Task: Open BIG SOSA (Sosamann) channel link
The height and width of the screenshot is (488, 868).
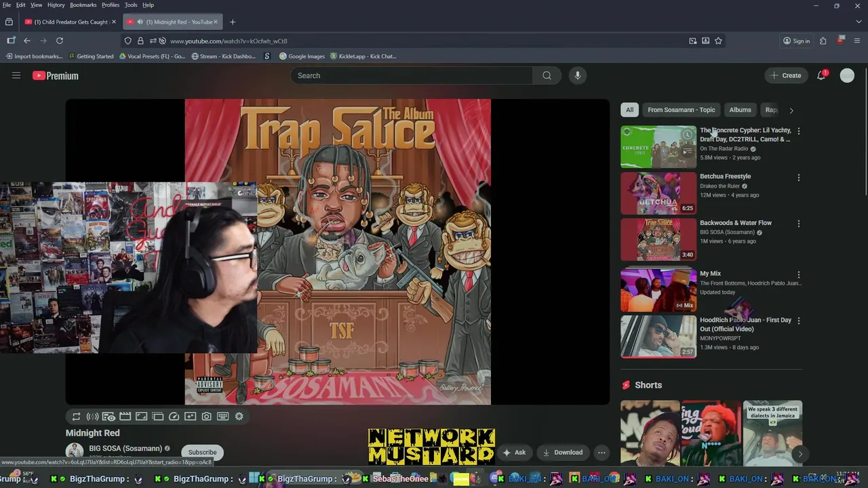Action: (125, 449)
